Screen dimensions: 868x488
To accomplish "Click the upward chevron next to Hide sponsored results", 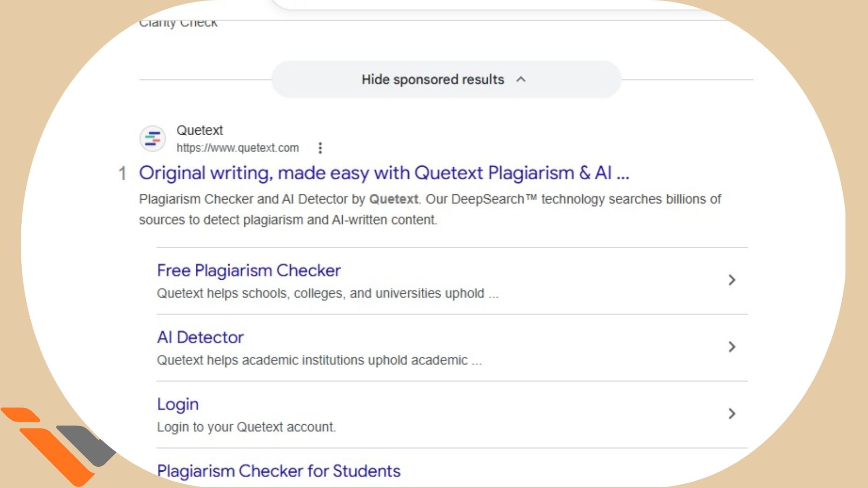I will [521, 80].
